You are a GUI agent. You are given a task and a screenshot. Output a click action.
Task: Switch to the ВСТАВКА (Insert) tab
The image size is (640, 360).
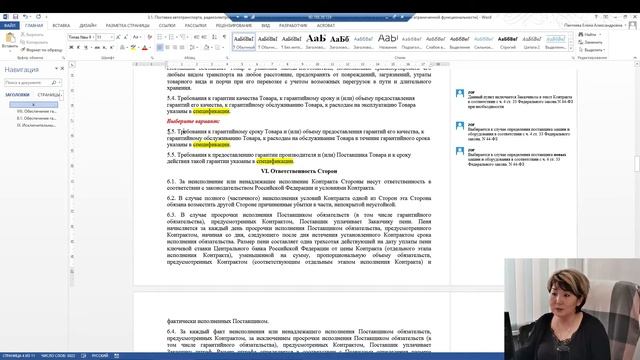61,25
